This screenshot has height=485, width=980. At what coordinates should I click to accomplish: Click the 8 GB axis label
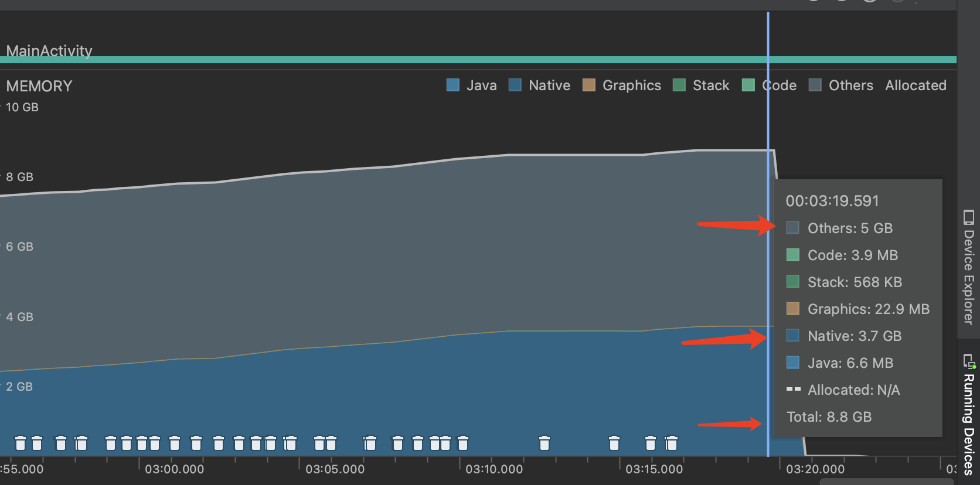click(19, 177)
